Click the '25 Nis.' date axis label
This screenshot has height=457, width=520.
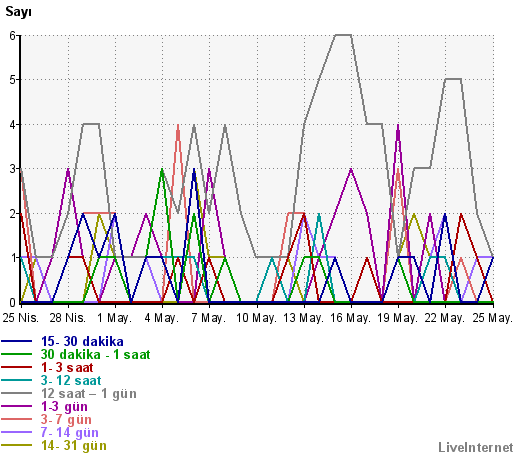click(x=21, y=318)
